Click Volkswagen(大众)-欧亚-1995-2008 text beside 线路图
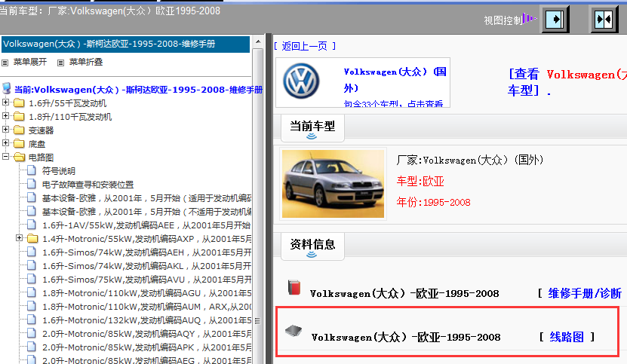The height and width of the screenshot is (364, 627). pos(406,337)
